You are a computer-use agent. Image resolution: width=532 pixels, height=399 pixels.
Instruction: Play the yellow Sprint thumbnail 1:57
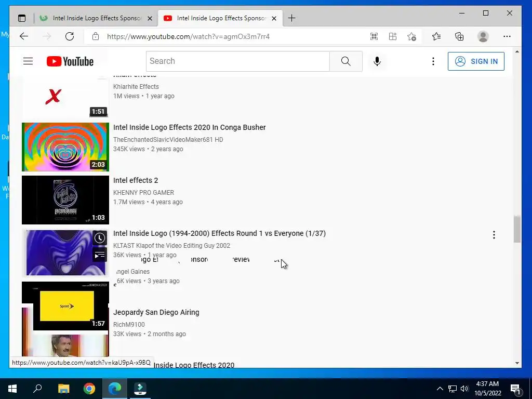67,305
